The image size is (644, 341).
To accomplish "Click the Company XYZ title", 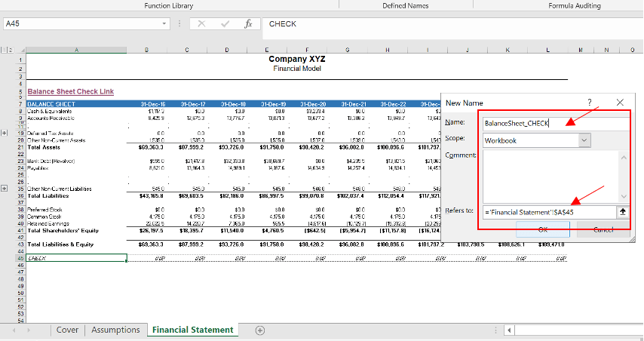I will tap(297, 59).
